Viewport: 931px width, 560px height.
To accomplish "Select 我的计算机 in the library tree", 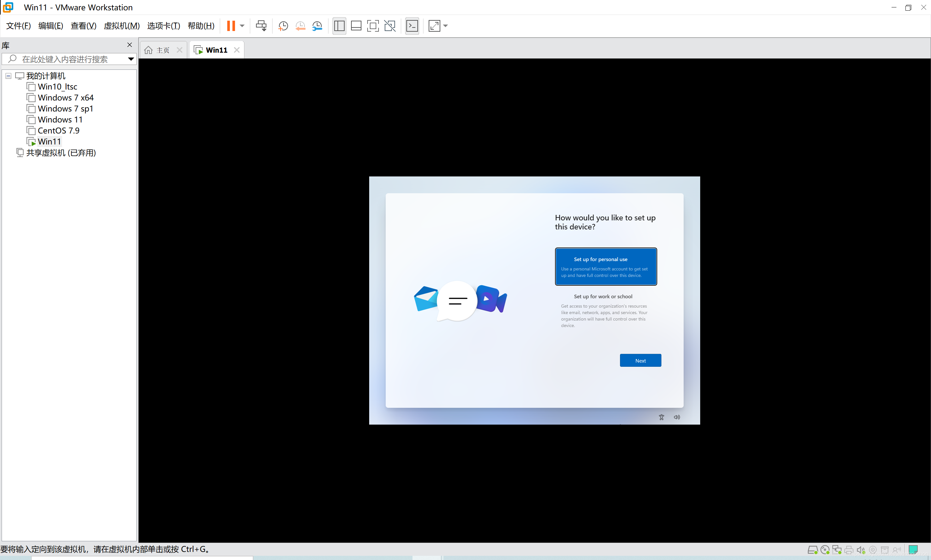I will 46,76.
